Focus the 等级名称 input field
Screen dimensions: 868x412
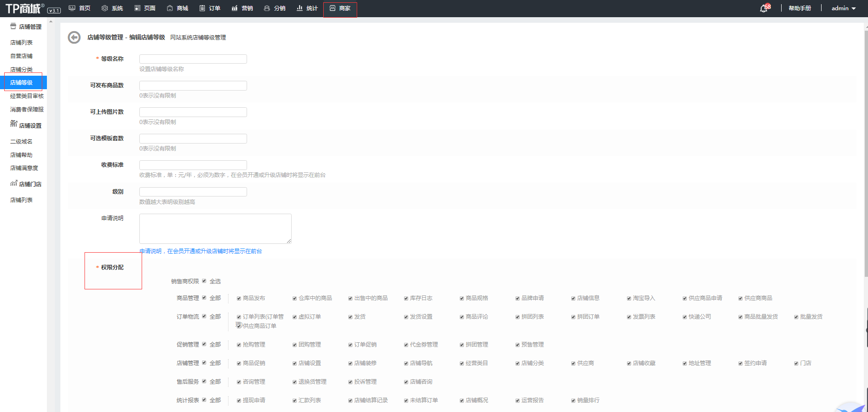coord(193,59)
